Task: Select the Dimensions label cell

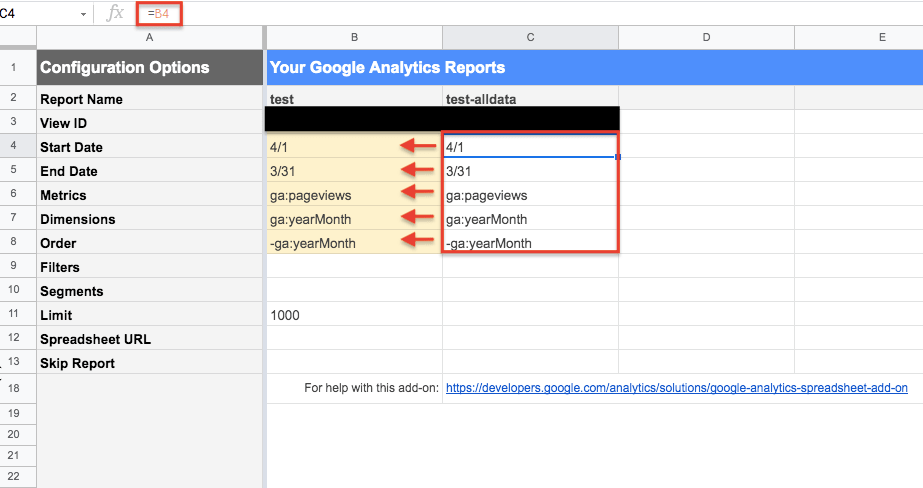Action: [150, 218]
